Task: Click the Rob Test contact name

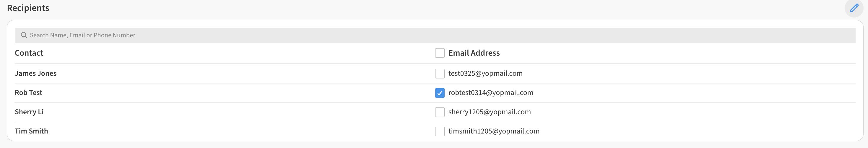Action: click(28, 93)
